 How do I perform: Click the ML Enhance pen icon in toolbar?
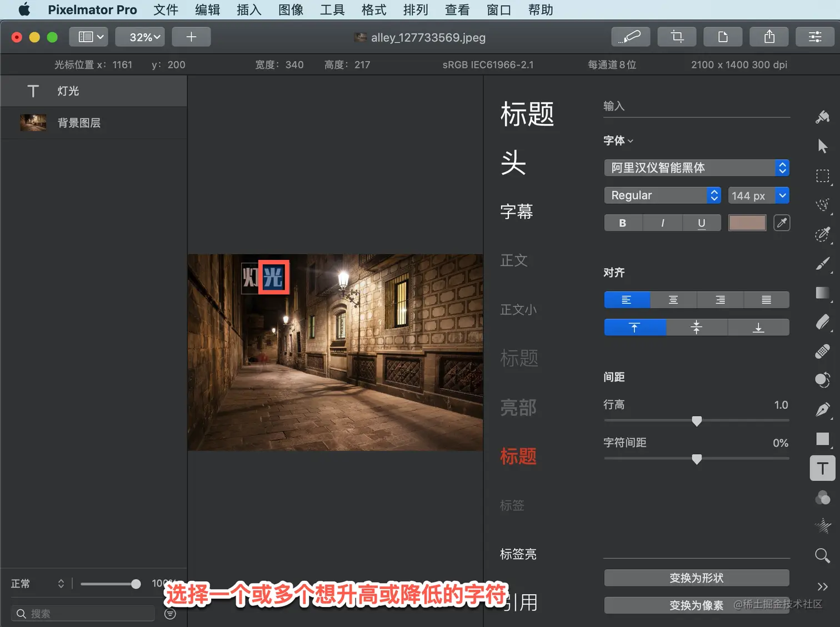pyautogui.click(x=631, y=37)
